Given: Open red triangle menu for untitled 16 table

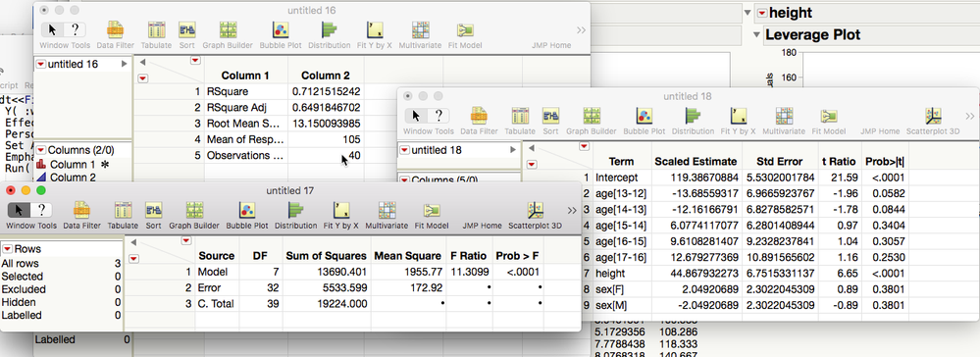Looking at the screenshot, I should [x=41, y=64].
